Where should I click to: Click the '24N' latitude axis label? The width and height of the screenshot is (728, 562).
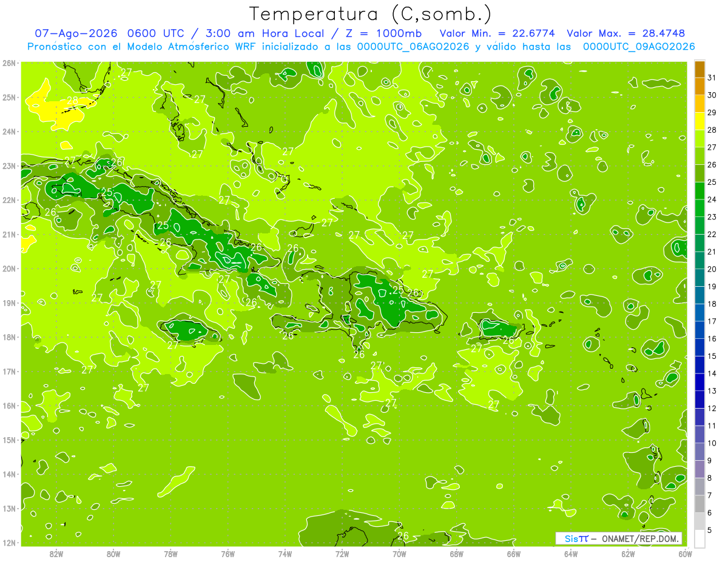point(10,132)
